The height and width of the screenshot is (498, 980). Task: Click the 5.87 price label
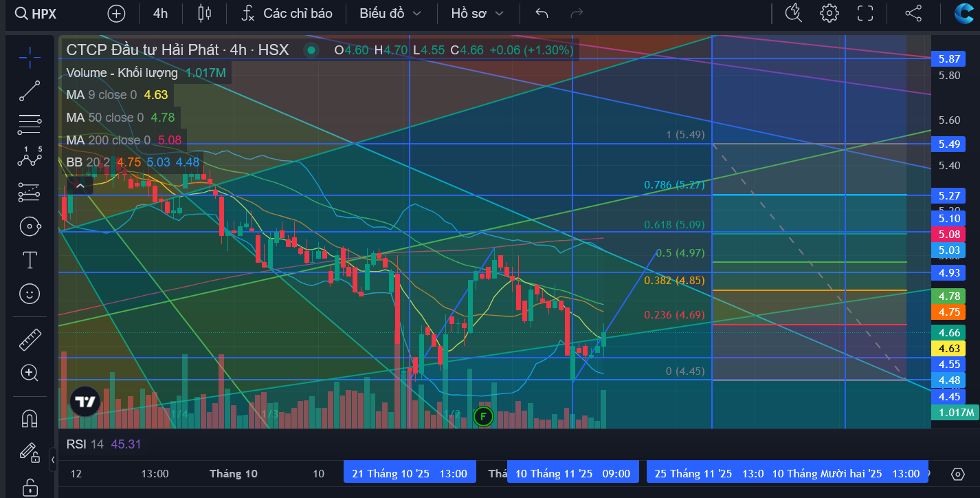click(948, 59)
